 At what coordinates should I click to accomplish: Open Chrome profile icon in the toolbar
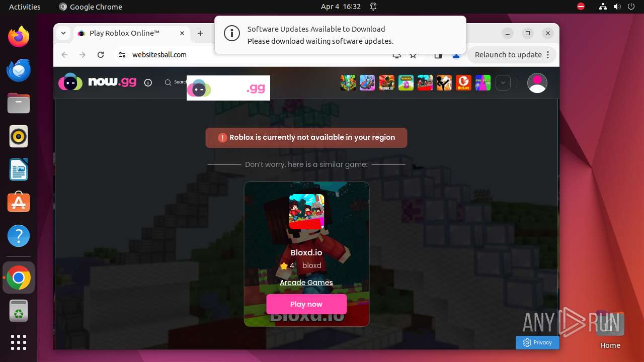pos(456,55)
